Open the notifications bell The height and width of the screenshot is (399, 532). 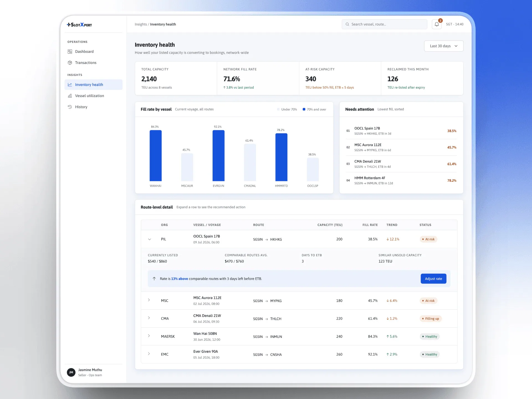(436, 24)
